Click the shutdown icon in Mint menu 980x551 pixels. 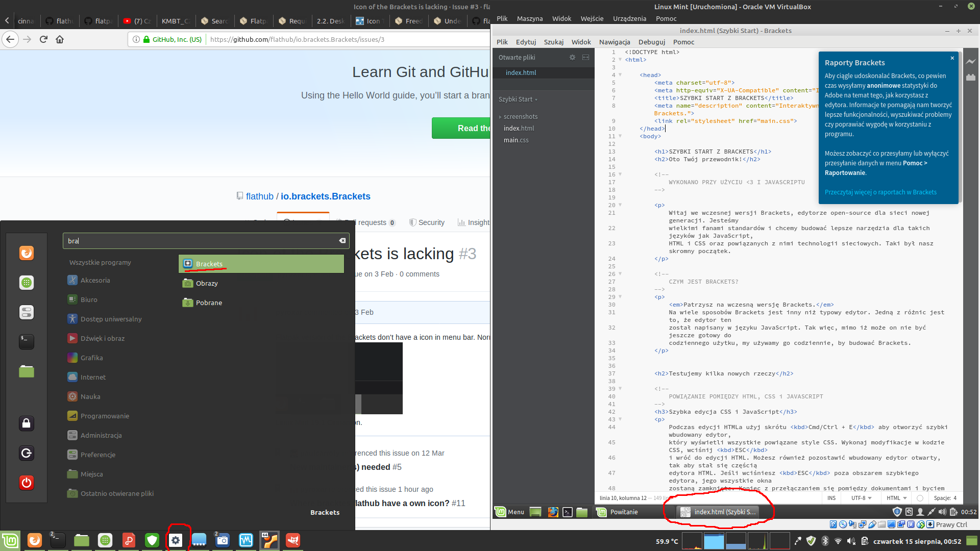[26, 483]
